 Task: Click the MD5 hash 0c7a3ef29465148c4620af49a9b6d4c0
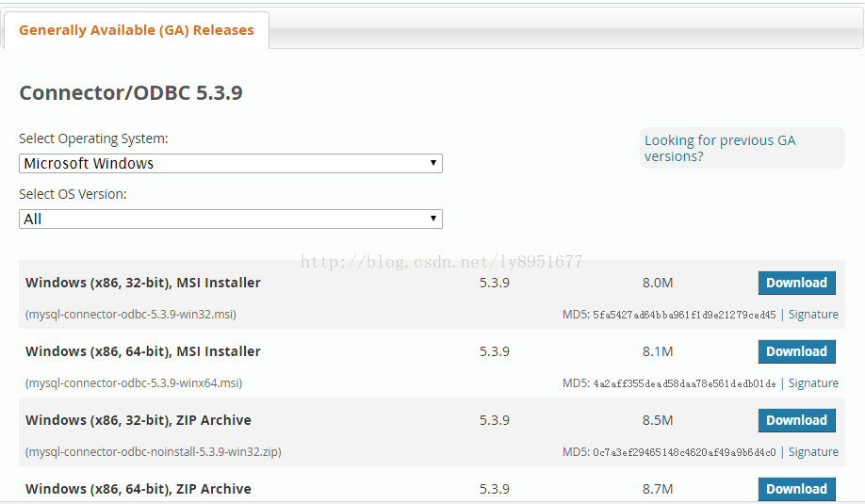point(684,453)
